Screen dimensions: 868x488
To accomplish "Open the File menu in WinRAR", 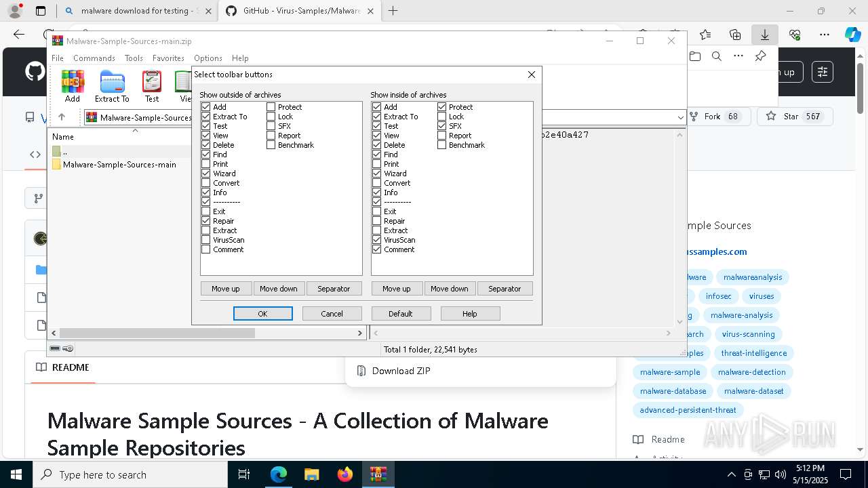I will [x=58, y=58].
